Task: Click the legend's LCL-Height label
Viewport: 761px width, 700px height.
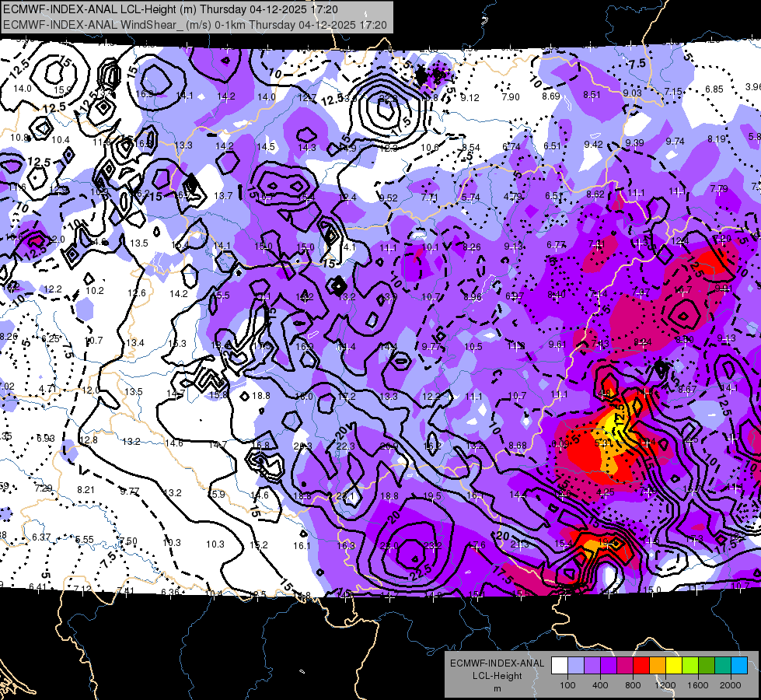Action: (497, 676)
